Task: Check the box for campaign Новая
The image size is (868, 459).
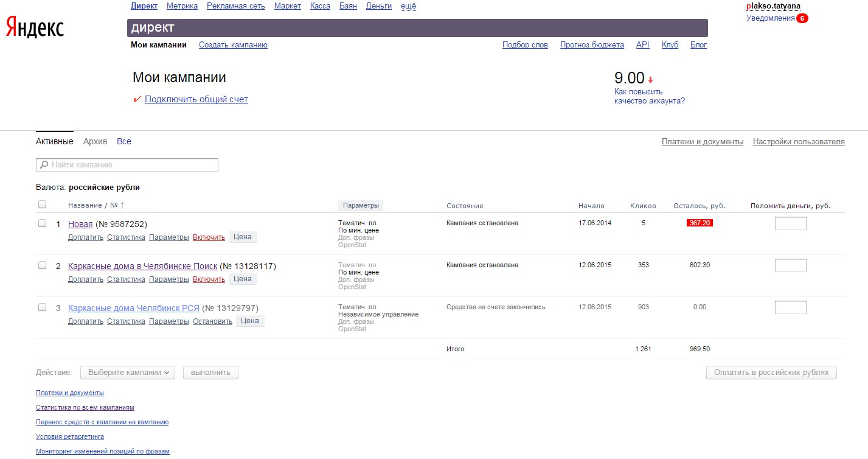Action: [x=42, y=223]
